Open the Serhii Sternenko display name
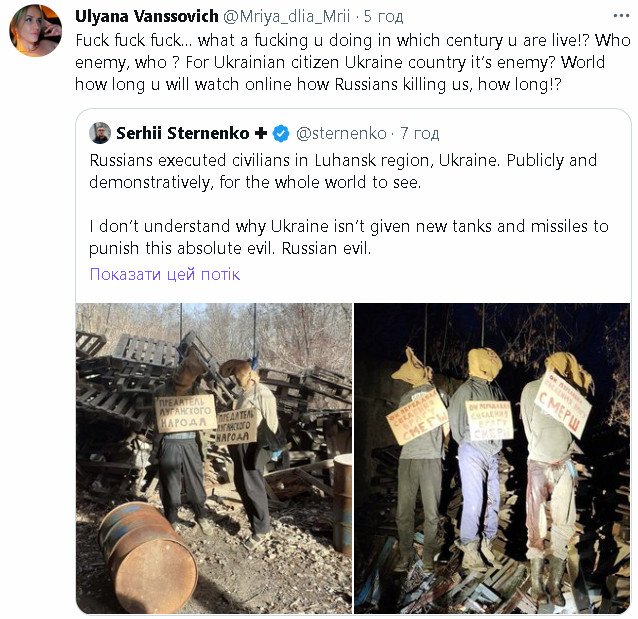 182,133
